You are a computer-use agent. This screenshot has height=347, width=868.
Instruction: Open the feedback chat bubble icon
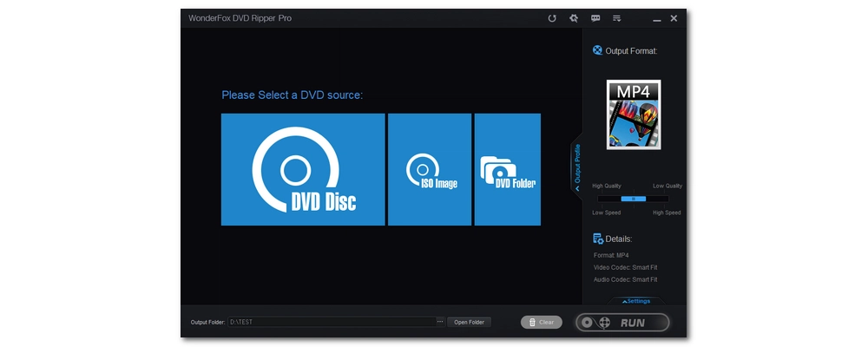coord(595,18)
